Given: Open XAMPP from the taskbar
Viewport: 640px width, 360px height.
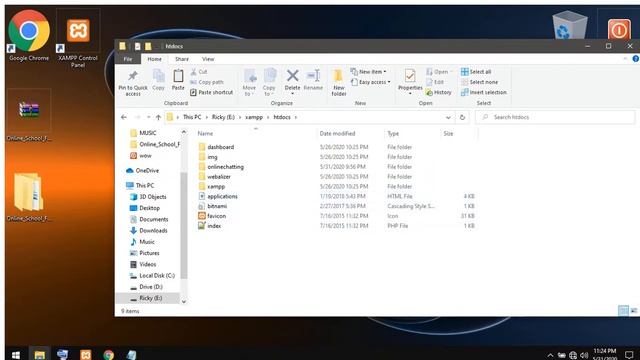Looking at the screenshot, I should pos(85,354).
